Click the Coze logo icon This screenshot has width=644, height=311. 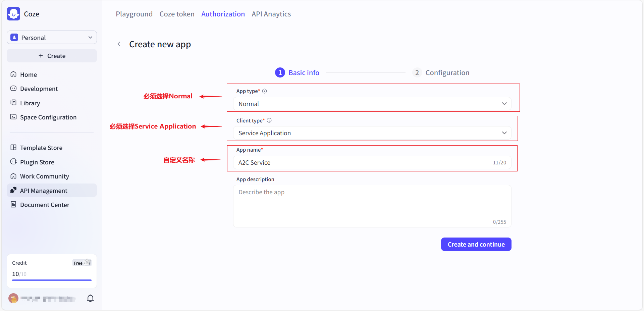[13, 14]
